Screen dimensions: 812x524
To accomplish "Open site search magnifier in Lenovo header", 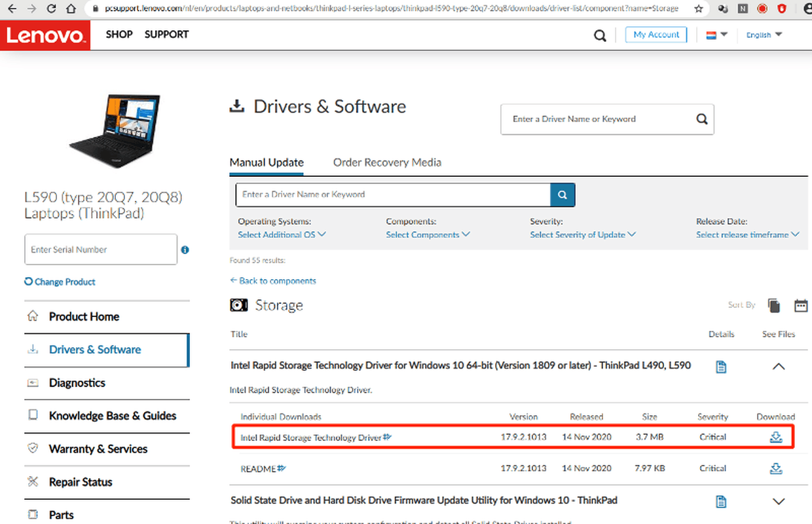I will coord(600,35).
